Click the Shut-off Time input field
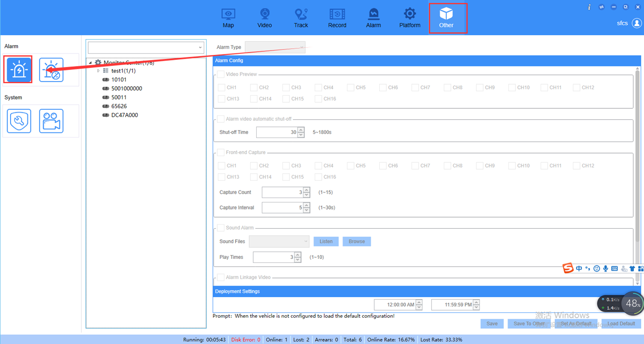644x344 pixels. click(277, 132)
